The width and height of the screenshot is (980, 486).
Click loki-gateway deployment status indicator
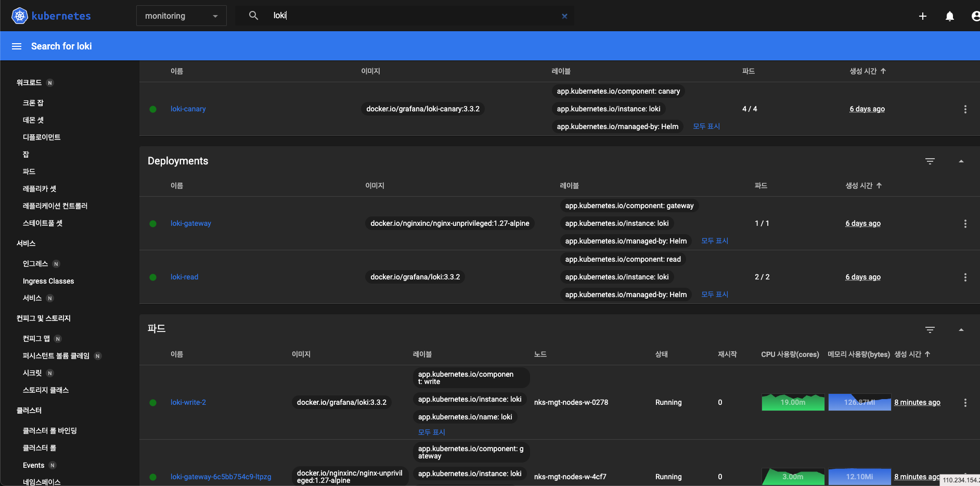point(153,224)
